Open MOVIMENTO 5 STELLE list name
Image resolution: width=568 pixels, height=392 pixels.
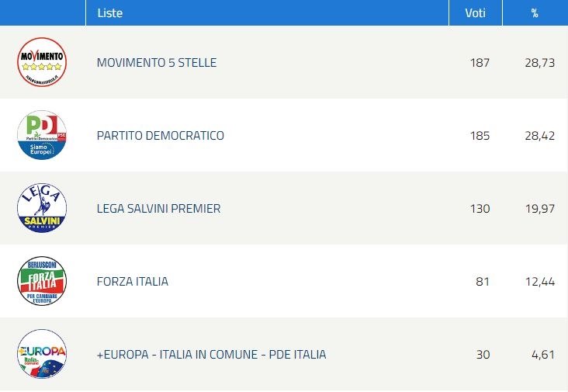click(157, 62)
